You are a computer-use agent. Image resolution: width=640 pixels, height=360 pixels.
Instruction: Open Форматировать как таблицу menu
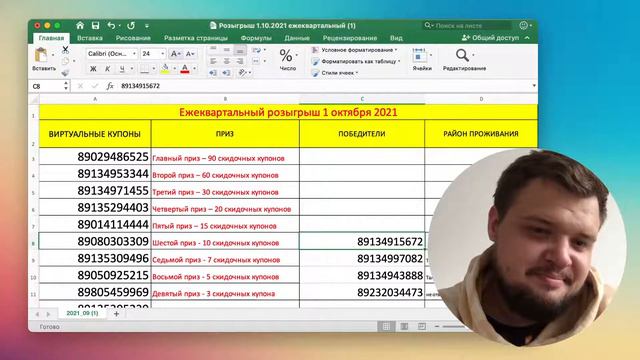point(356,61)
